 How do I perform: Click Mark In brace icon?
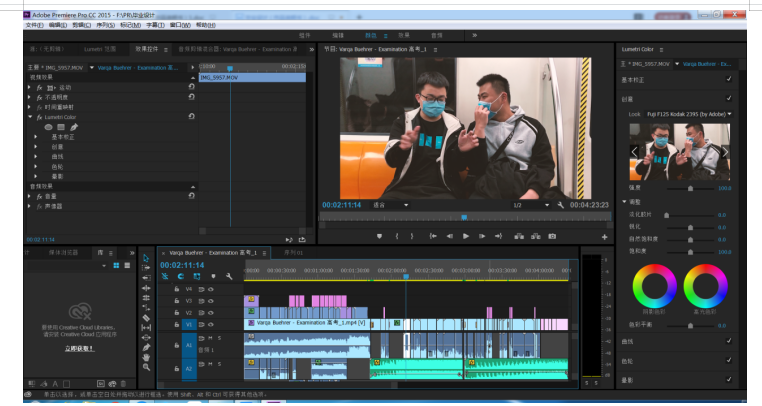pyautogui.click(x=397, y=236)
